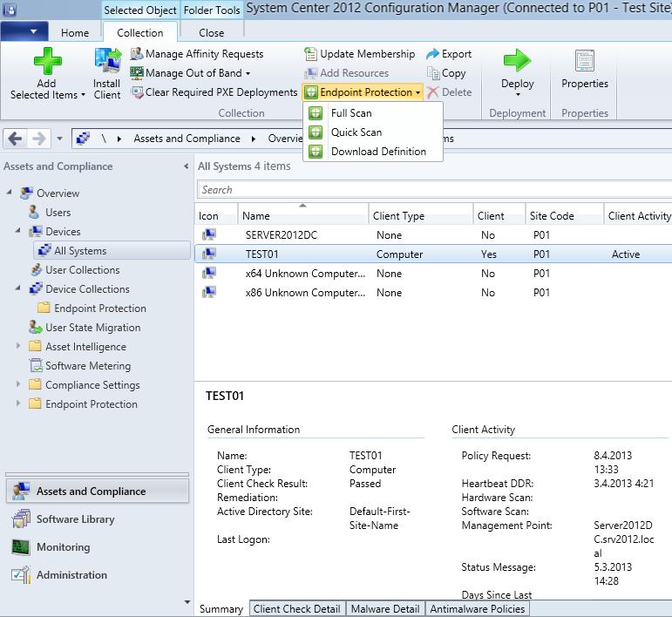The height and width of the screenshot is (617, 672).
Task: Switch to the Close ribbon tab
Action: click(211, 33)
